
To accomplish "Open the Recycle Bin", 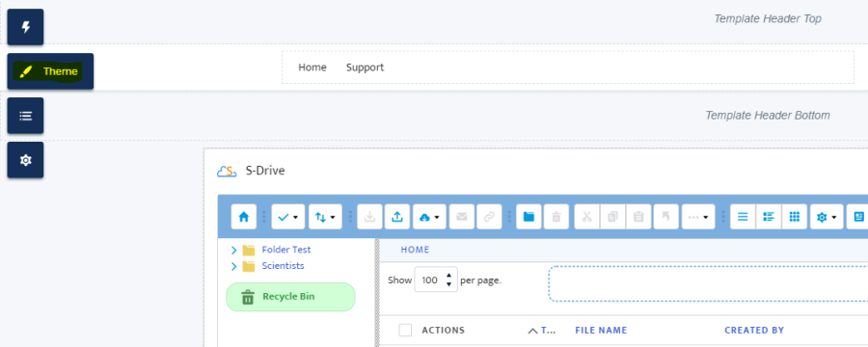I will click(290, 297).
